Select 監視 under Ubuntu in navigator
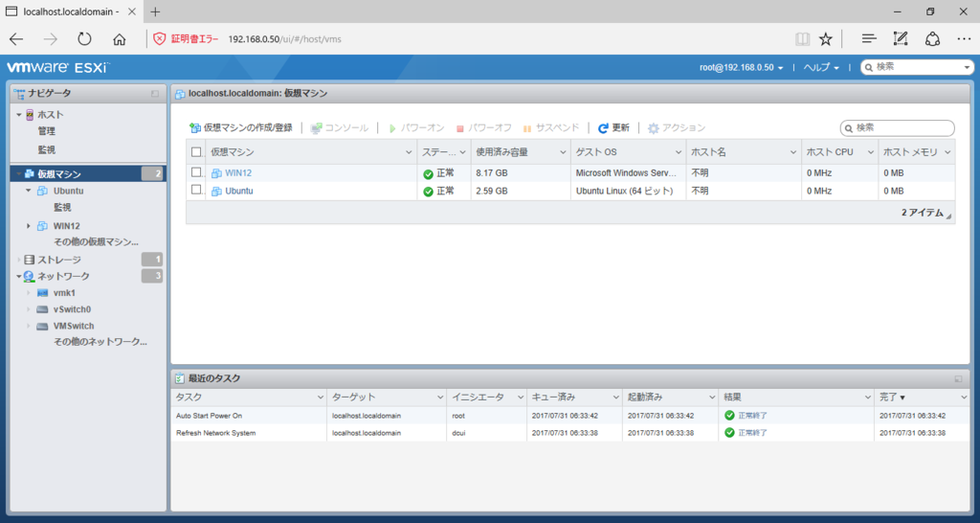Image resolution: width=980 pixels, height=523 pixels. click(x=62, y=208)
